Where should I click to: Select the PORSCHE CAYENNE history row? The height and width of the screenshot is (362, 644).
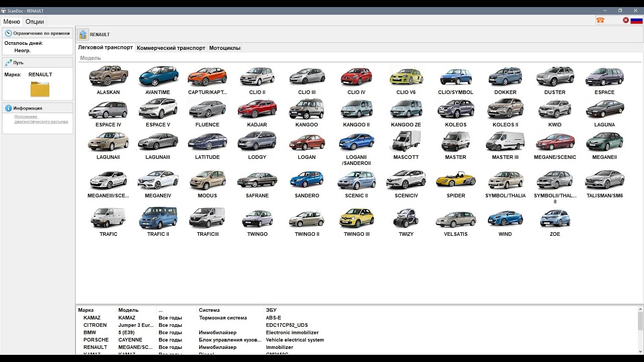tap(357, 340)
